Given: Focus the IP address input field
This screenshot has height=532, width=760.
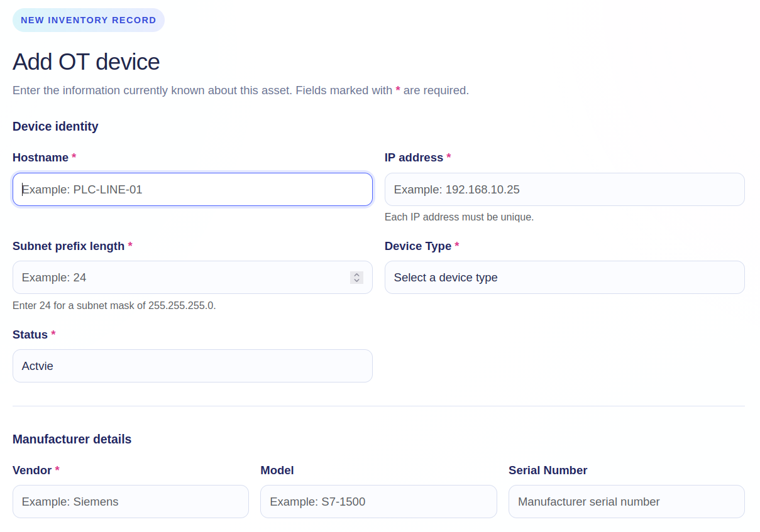Looking at the screenshot, I should [564, 189].
